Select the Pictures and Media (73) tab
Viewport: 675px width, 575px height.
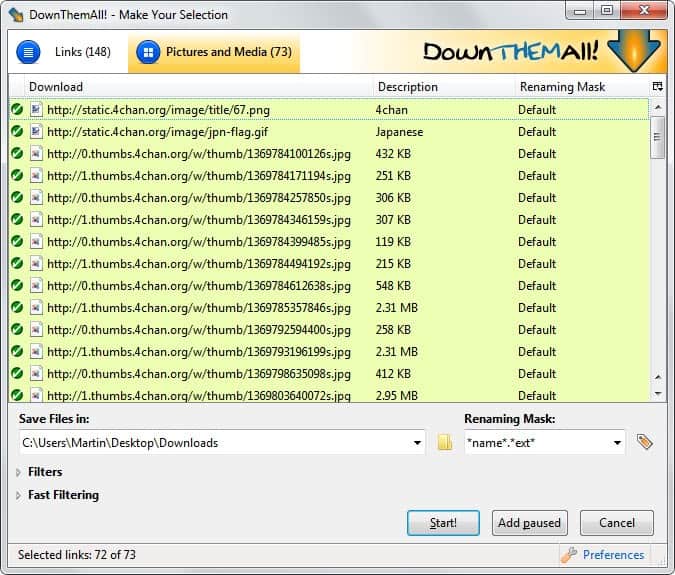tap(214, 52)
